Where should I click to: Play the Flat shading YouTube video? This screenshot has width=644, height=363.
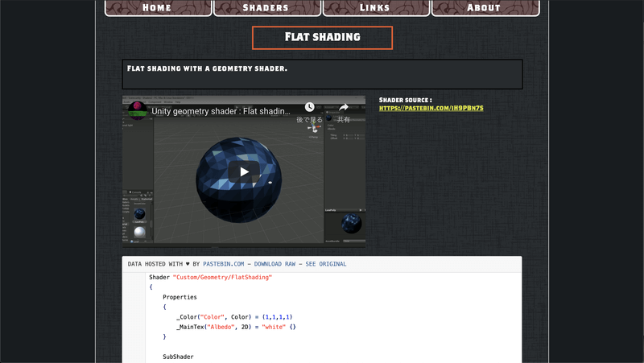click(x=244, y=171)
